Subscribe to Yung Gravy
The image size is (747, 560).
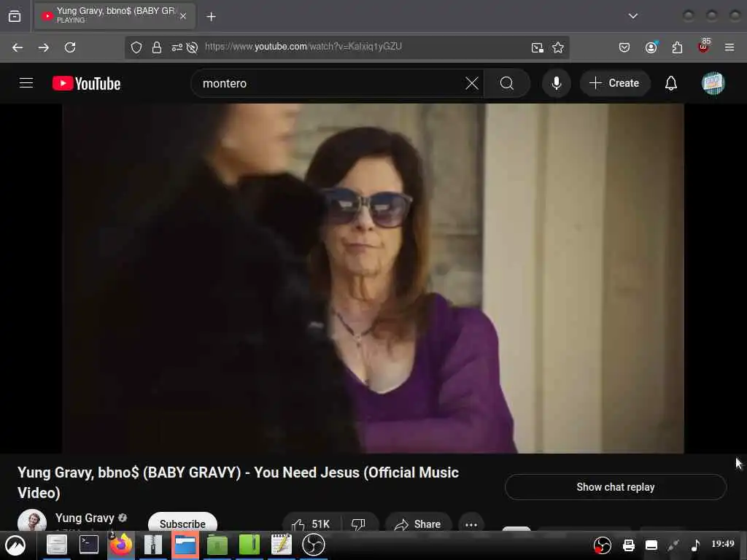coord(182,523)
